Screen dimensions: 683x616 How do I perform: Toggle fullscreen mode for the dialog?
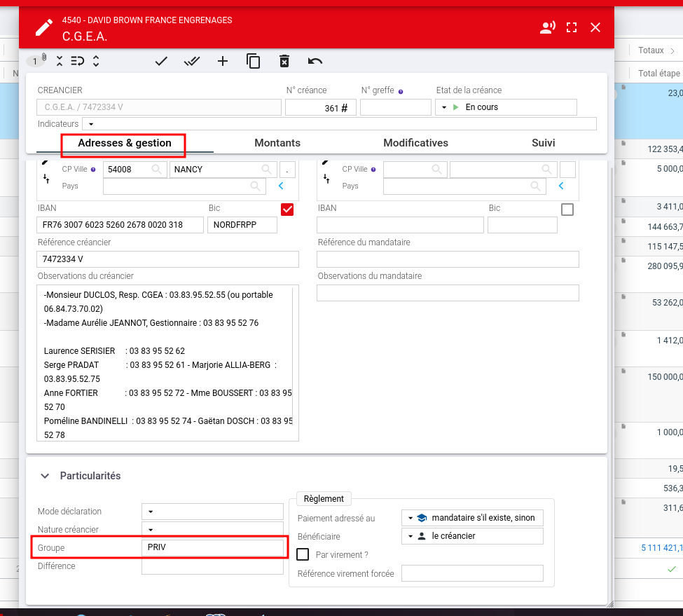tap(572, 27)
